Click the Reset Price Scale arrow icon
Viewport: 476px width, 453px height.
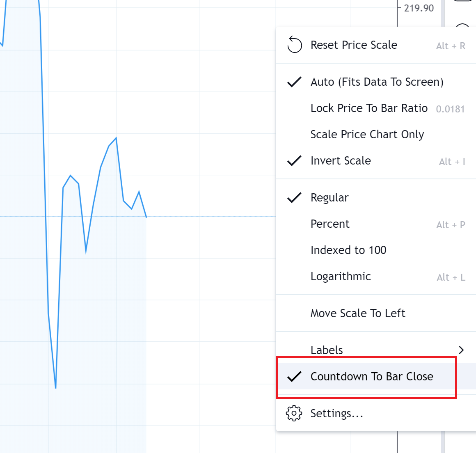295,45
